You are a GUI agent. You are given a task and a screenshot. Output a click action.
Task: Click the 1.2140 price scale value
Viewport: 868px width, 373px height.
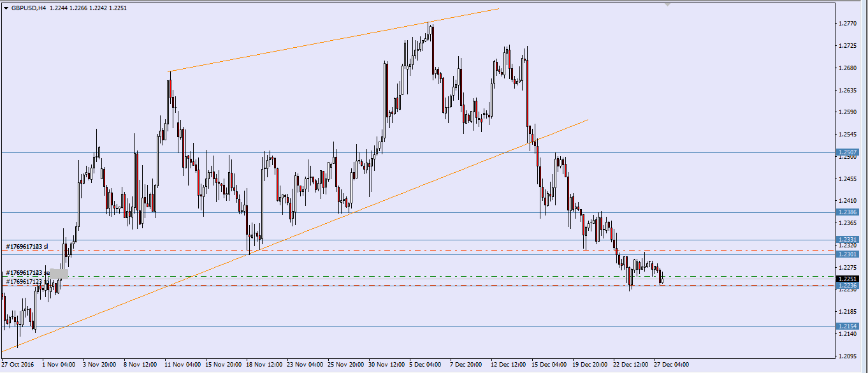coord(848,333)
